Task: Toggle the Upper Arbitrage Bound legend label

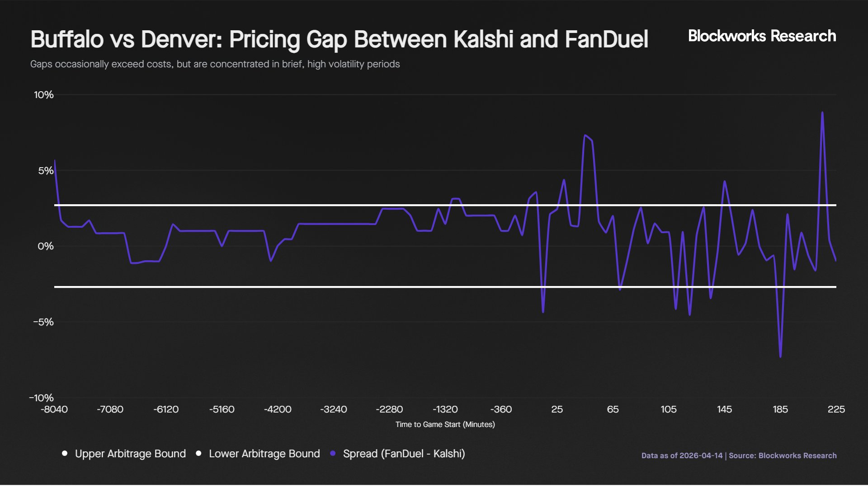Action: [130, 454]
